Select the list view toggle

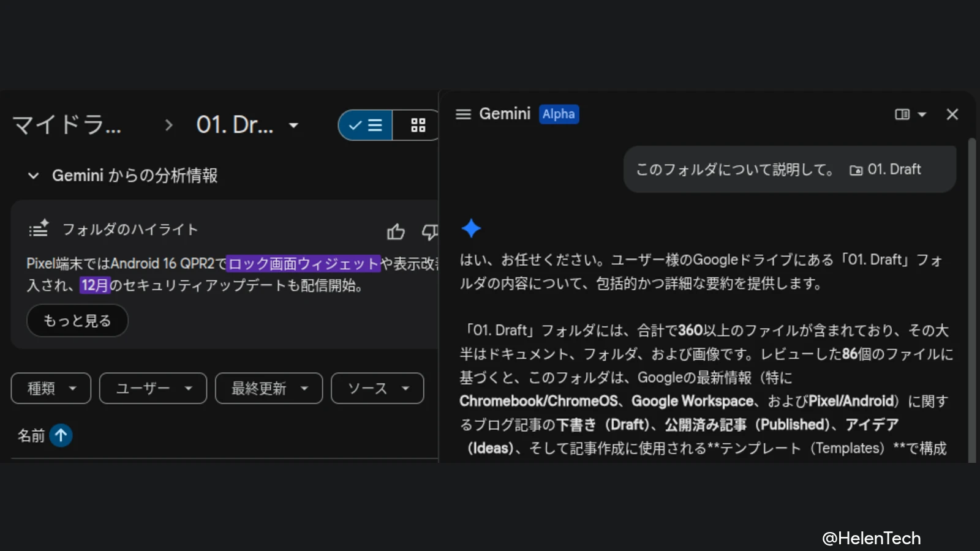point(366,125)
